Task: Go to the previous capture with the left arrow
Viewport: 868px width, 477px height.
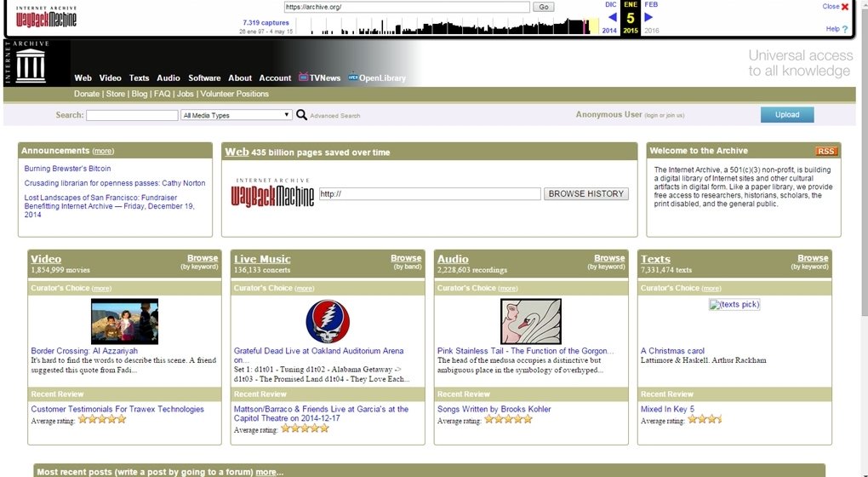Action: (612, 17)
